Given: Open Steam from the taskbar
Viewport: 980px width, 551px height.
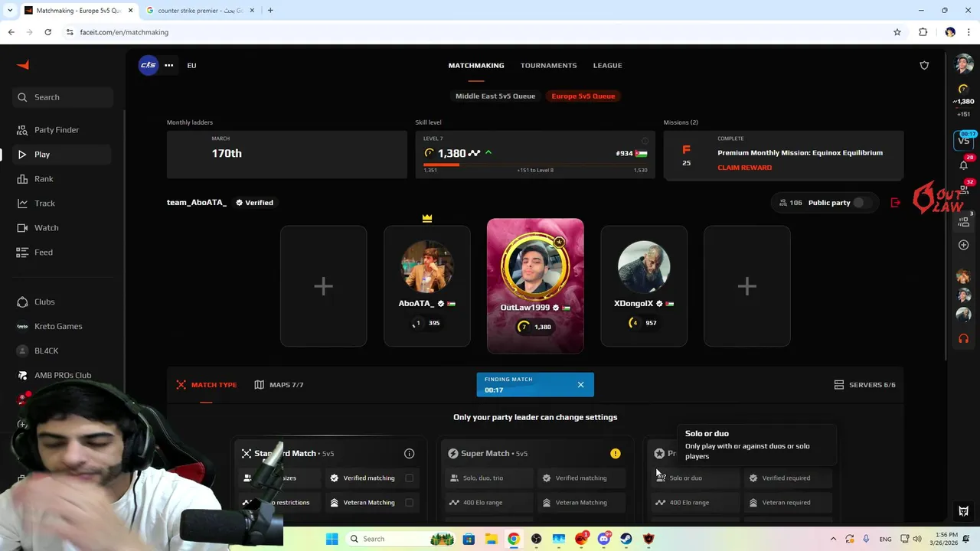Looking at the screenshot, I should 626,539.
